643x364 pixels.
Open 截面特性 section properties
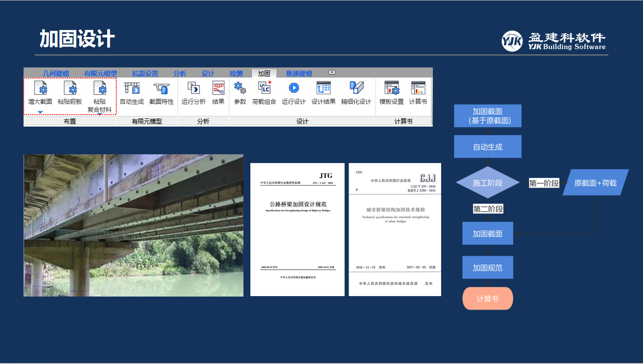click(161, 88)
